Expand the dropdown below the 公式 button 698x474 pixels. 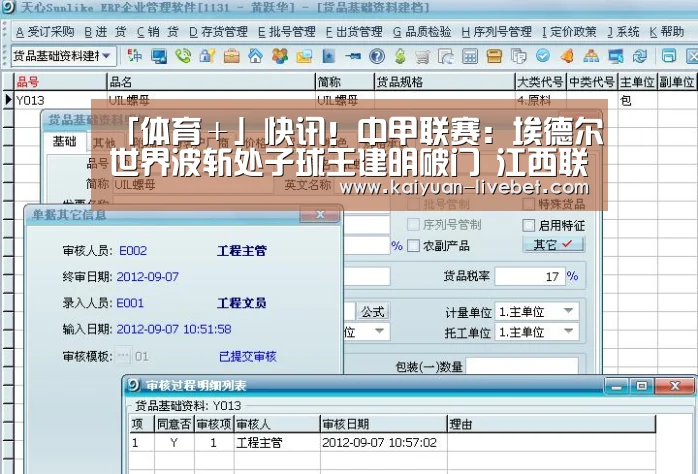(379, 332)
